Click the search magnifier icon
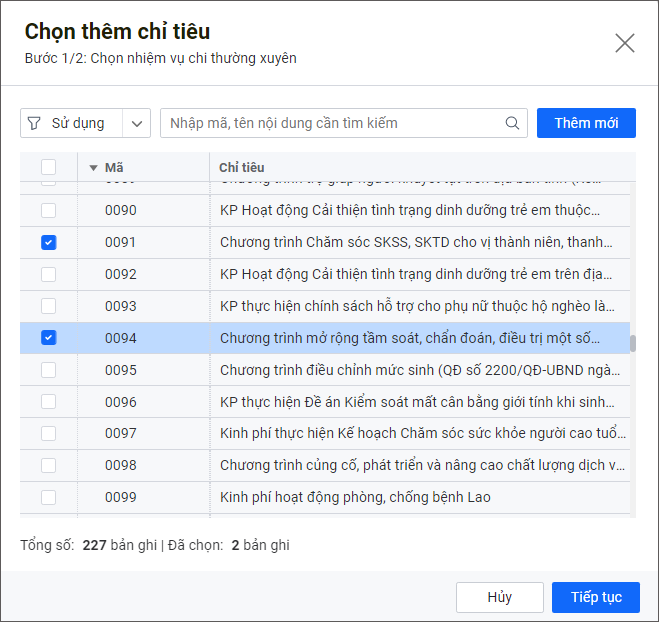This screenshot has height=622, width=659. point(513,123)
